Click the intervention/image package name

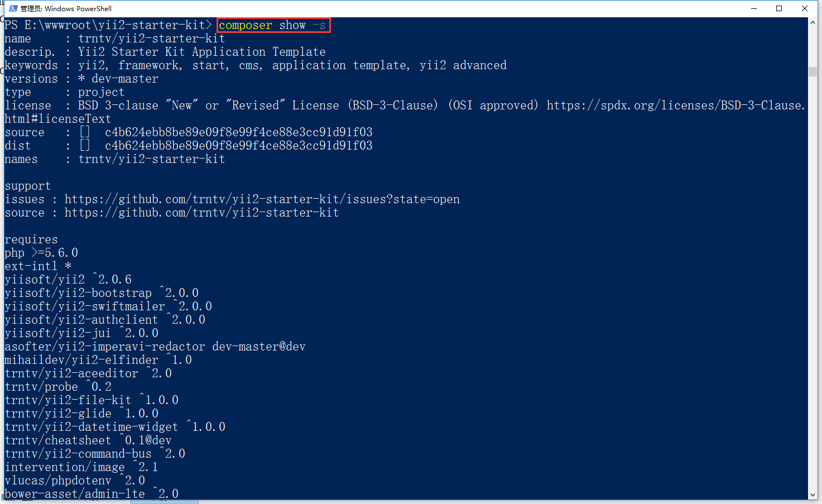[x=65, y=467]
